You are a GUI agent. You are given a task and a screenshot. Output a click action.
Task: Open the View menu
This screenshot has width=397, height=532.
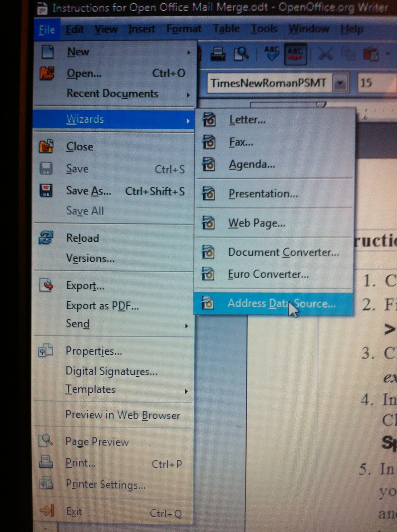pos(106,29)
